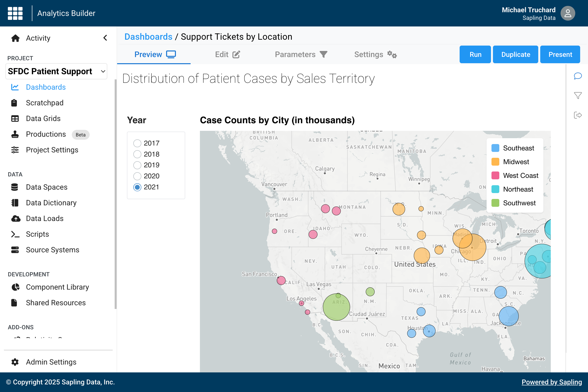The width and height of the screenshot is (588, 392).
Task: Choose the 2020 year option
Action: (x=137, y=176)
